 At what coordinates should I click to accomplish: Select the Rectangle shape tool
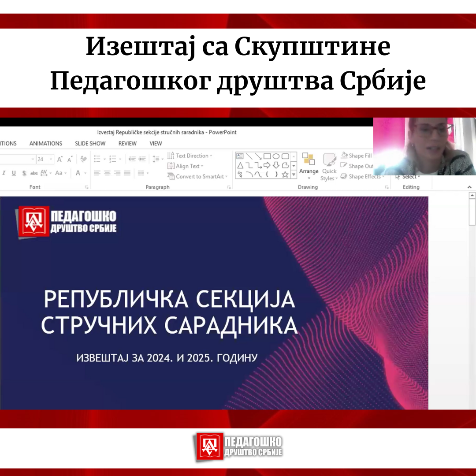(x=267, y=156)
